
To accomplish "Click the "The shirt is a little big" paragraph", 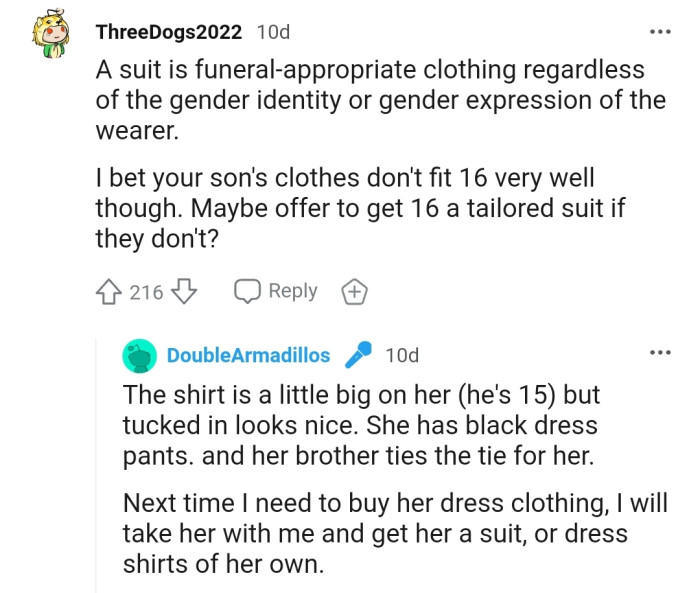I will 360,424.
